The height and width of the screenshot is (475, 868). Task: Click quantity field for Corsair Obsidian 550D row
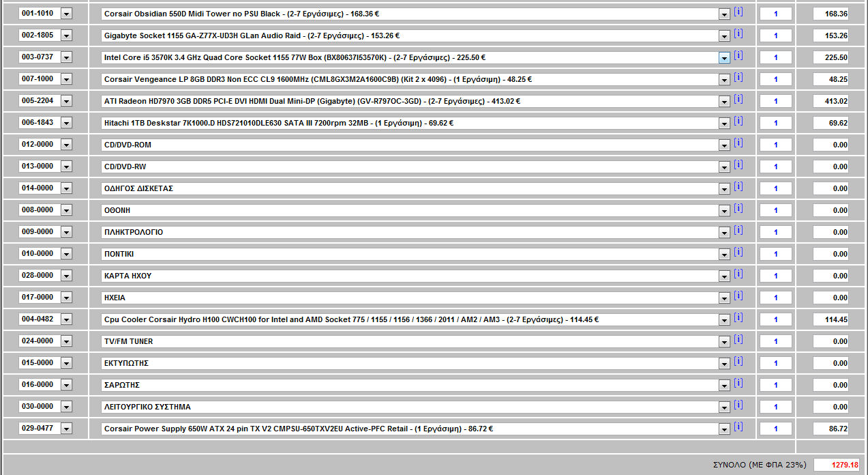(x=775, y=14)
